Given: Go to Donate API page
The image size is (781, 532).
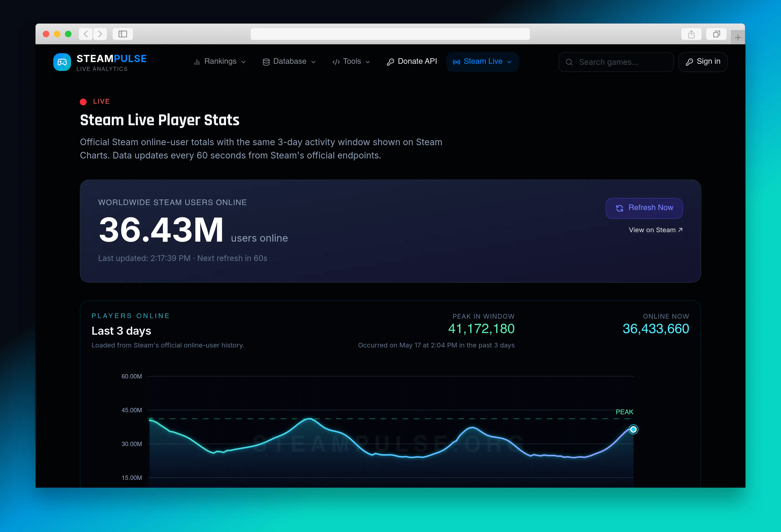Looking at the screenshot, I should click(412, 62).
